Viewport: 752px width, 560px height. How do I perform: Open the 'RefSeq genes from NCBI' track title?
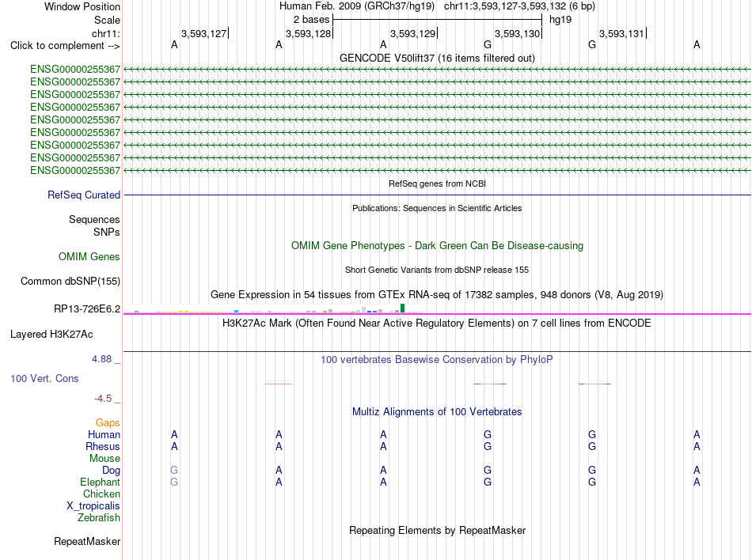pyautogui.click(x=437, y=184)
